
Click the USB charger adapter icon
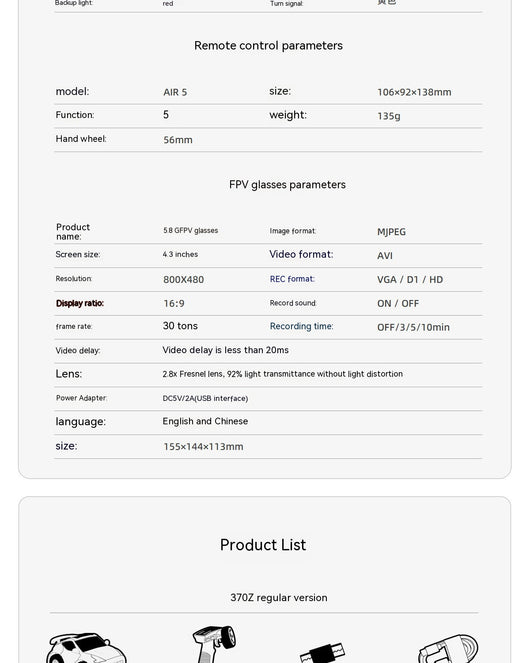[x=322, y=653]
